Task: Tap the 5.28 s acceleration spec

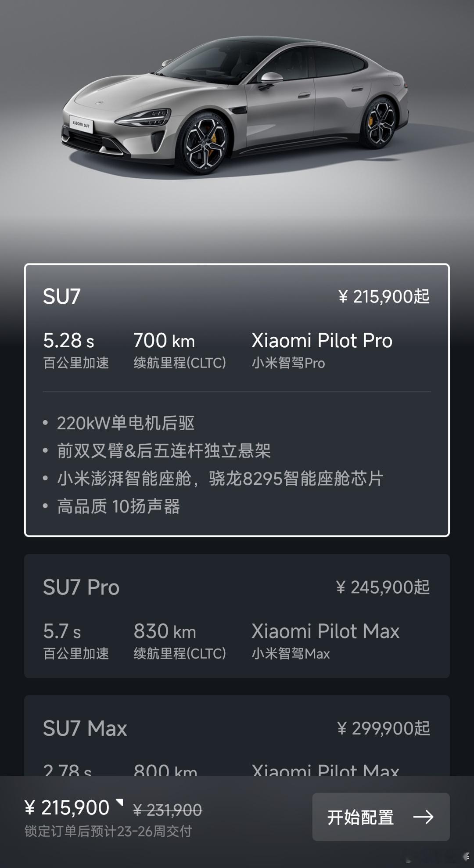Action: point(68,341)
